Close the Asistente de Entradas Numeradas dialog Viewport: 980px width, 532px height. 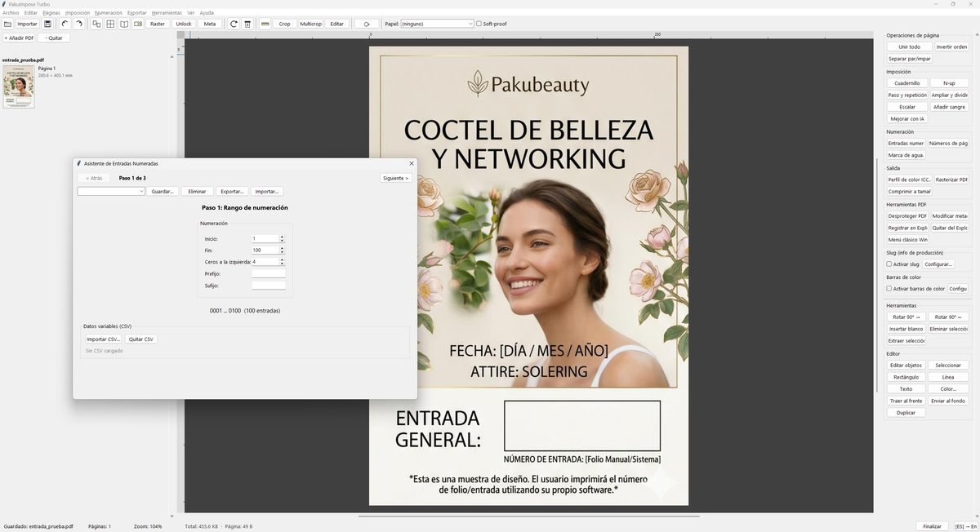(x=411, y=163)
